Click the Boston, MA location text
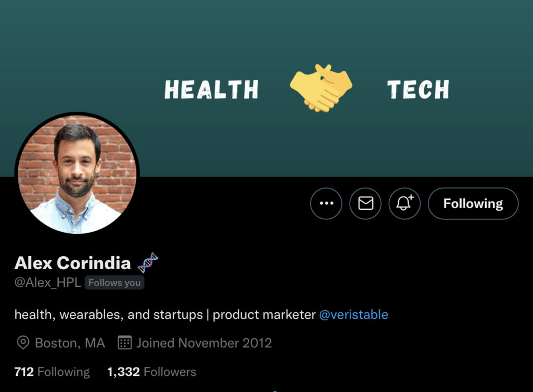The width and height of the screenshot is (533, 392). pos(70,343)
